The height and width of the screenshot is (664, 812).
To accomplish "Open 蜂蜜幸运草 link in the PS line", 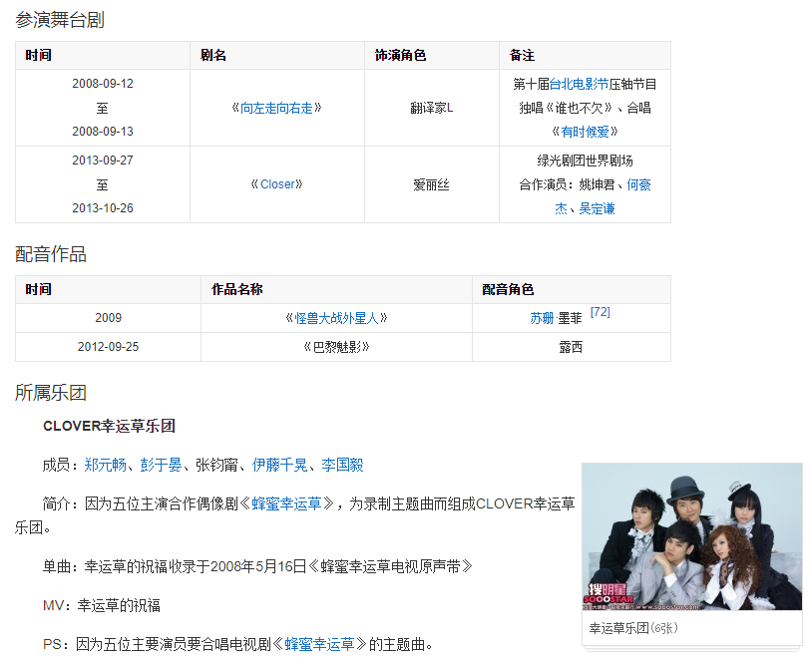I will [319, 644].
